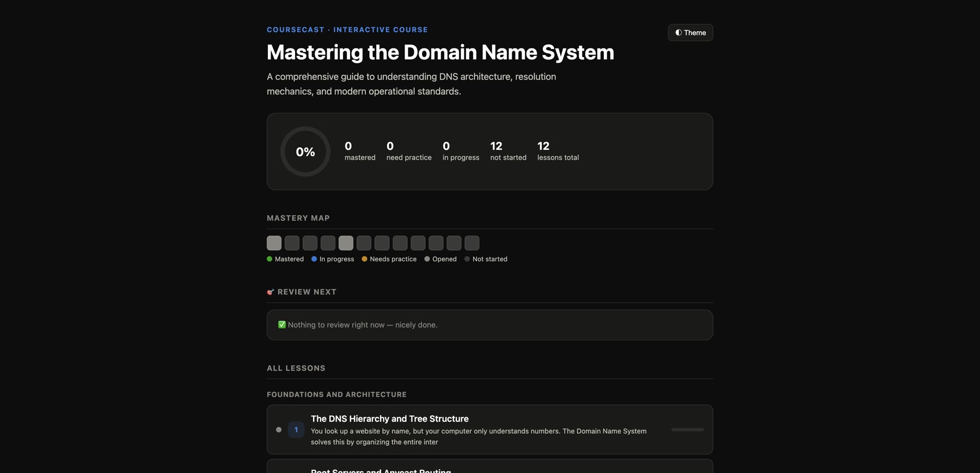
Task: Click 'Nothing to review right now' message
Action: coord(363,325)
